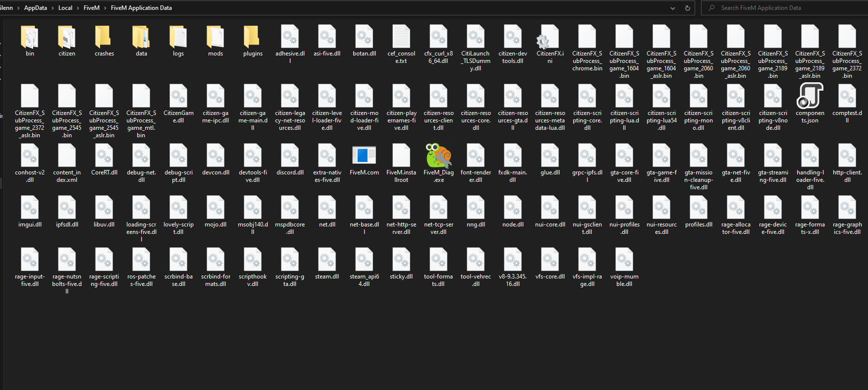Select the FiveM_Diag.exe snail icon

click(438, 156)
